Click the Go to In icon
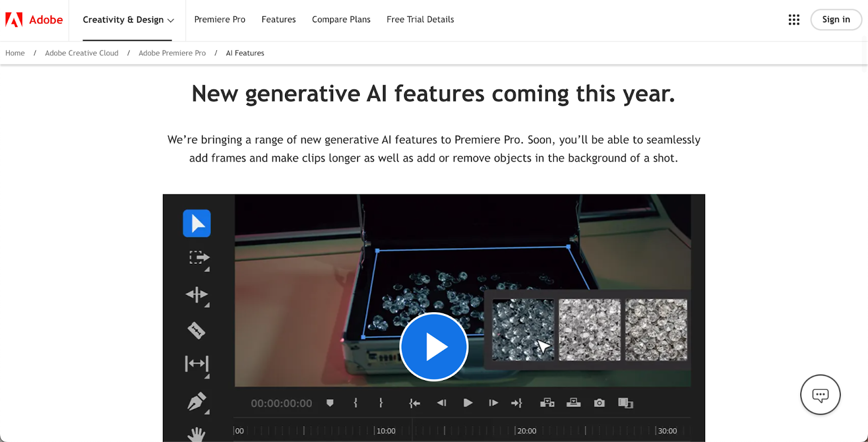Viewport: 868px width, 442px height. click(x=414, y=403)
